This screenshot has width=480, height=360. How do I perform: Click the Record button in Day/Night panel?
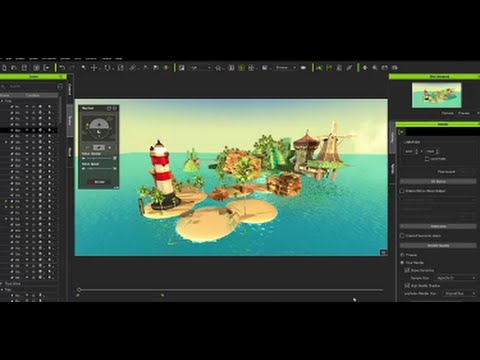pyautogui.click(x=99, y=182)
